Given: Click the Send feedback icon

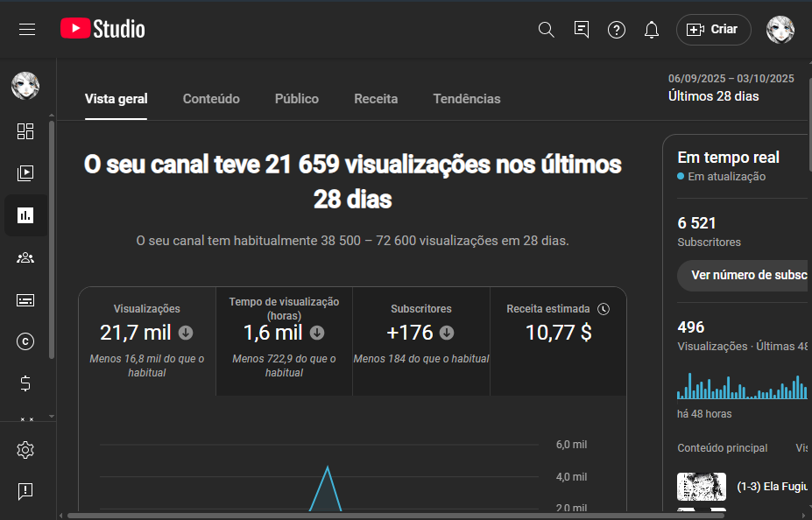Looking at the screenshot, I should [25, 491].
